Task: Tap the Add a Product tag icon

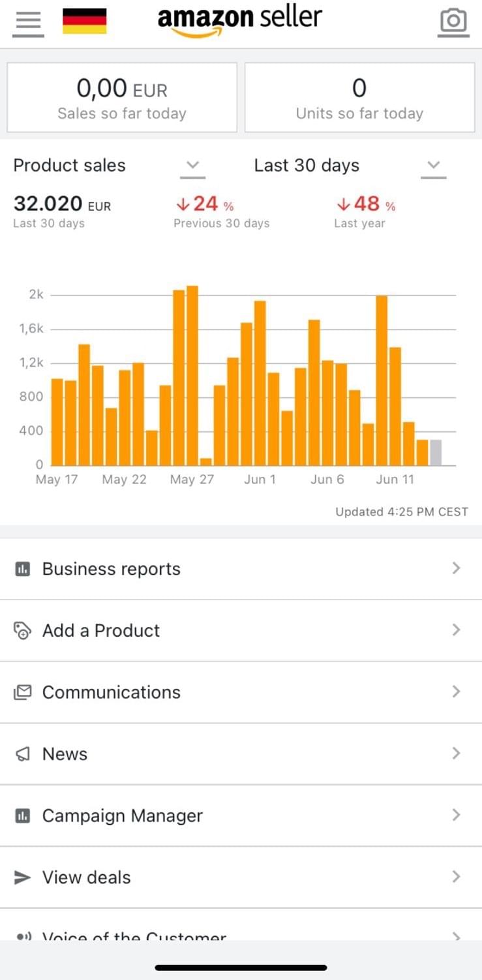Action: click(x=23, y=631)
